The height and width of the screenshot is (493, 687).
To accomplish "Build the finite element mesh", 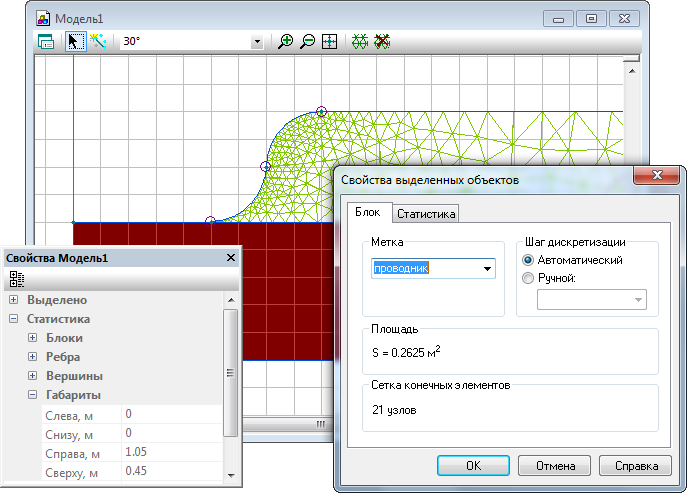I will coord(360,42).
